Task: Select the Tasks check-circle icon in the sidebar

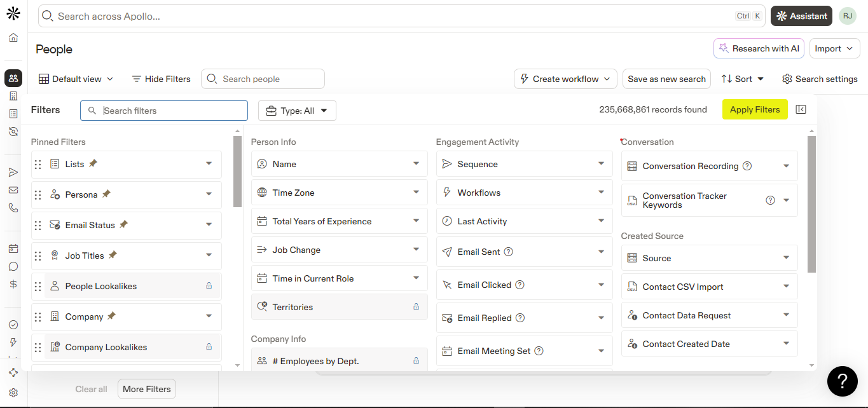Action: pyautogui.click(x=13, y=324)
